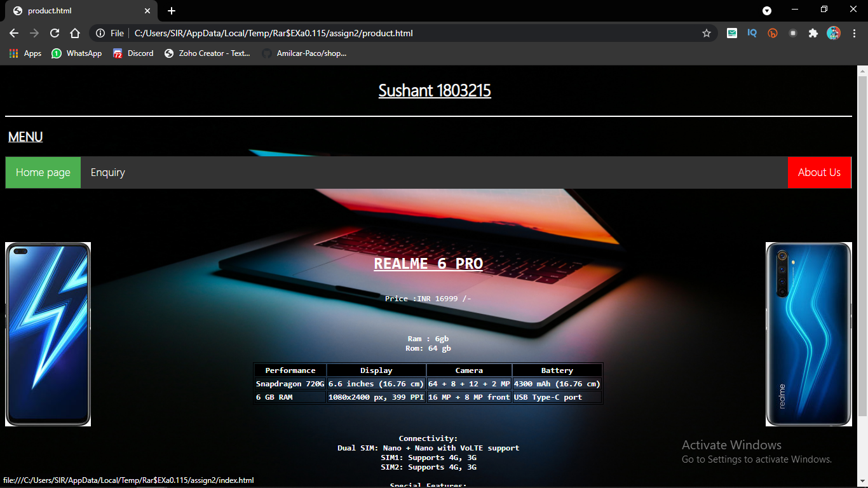868x488 pixels.
Task: View site information icon next to File
Action: (x=100, y=33)
